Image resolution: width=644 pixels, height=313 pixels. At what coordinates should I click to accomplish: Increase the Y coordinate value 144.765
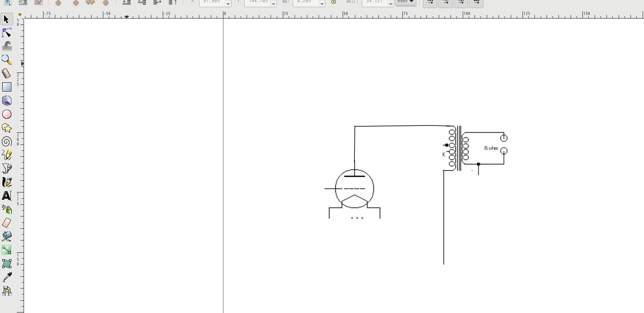[x=272, y=1]
